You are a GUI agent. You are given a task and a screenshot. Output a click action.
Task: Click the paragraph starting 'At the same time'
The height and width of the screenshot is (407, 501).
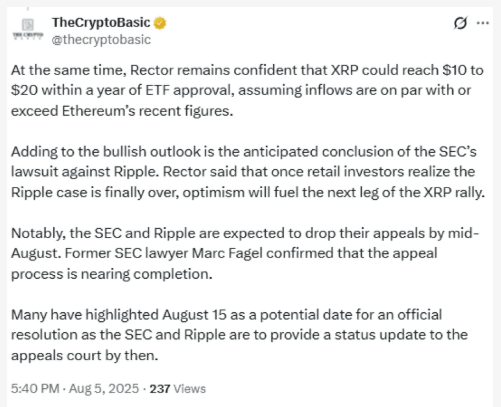tap(247, 91)
